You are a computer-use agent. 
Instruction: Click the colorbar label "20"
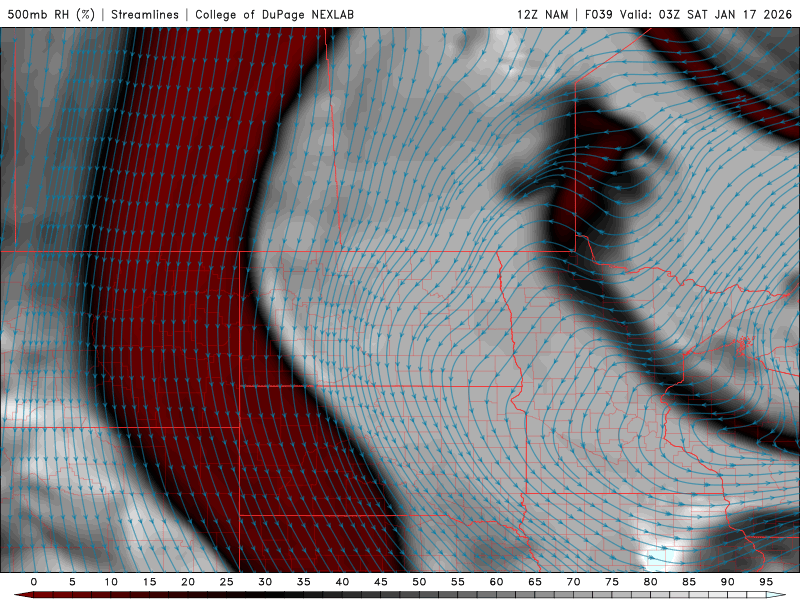click(188, 582)
